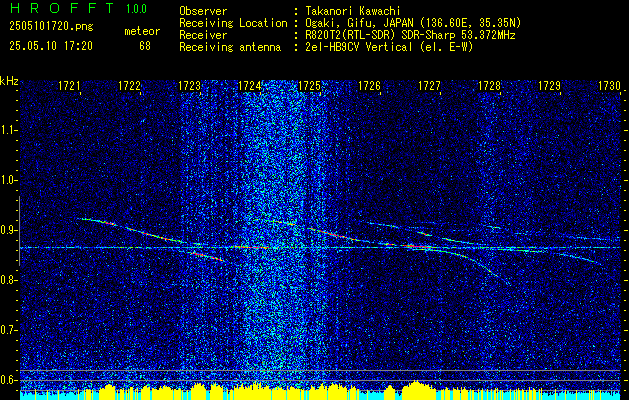
Task: Click the 1729 time marker
Action: pos(549,86)
